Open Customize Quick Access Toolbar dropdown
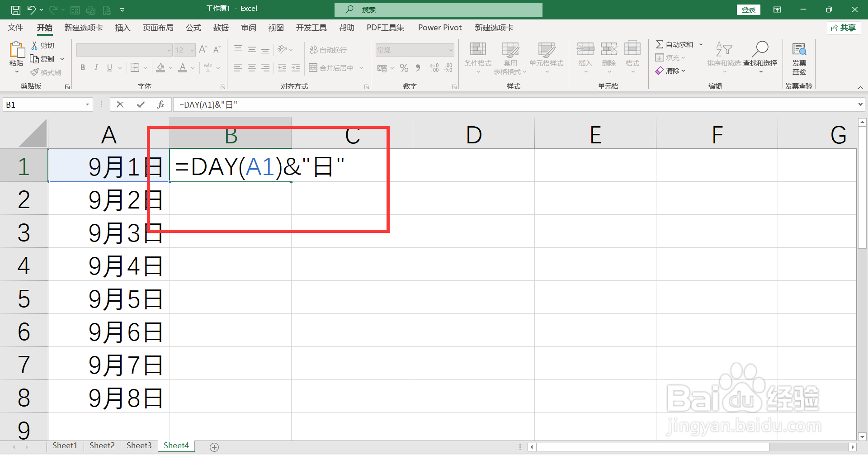Screen dimensions: 868x455 click(123, 9)
